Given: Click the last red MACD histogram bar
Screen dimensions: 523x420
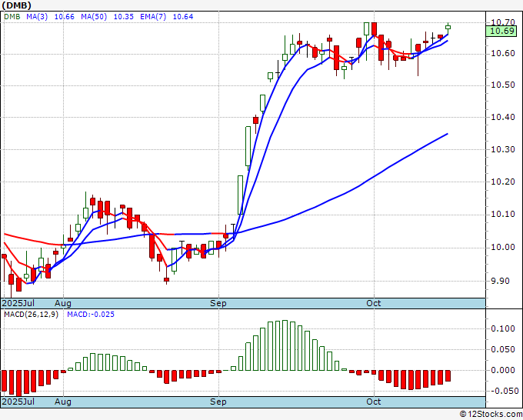Looking at the screenshot, I should click(448, 376).
